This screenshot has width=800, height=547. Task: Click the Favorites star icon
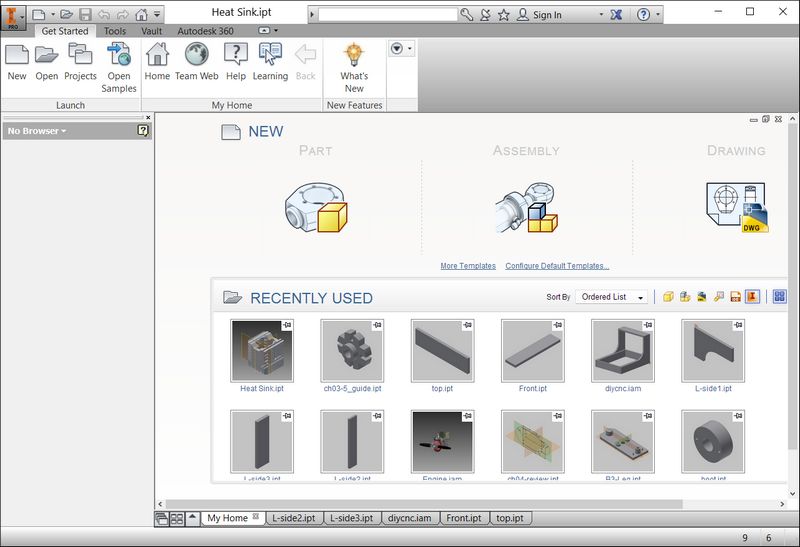click(504, 15)
